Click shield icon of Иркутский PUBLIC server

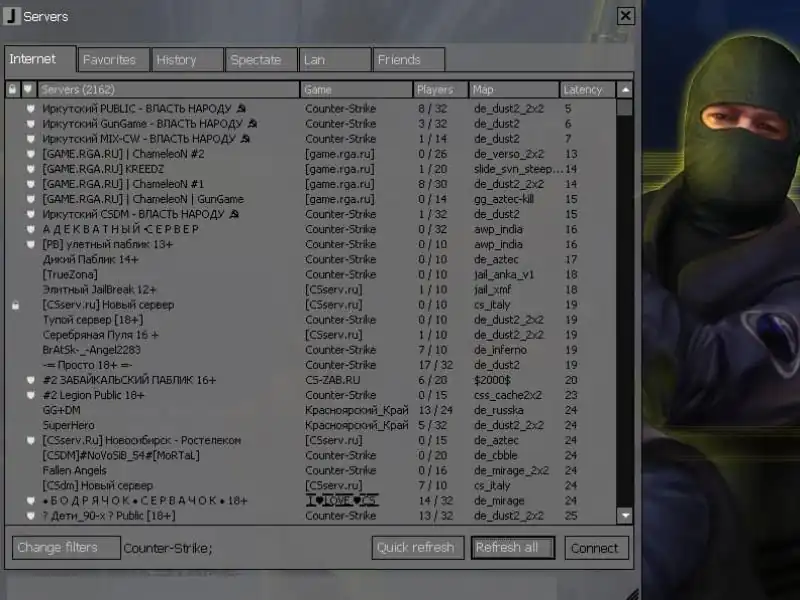(31, 109)
